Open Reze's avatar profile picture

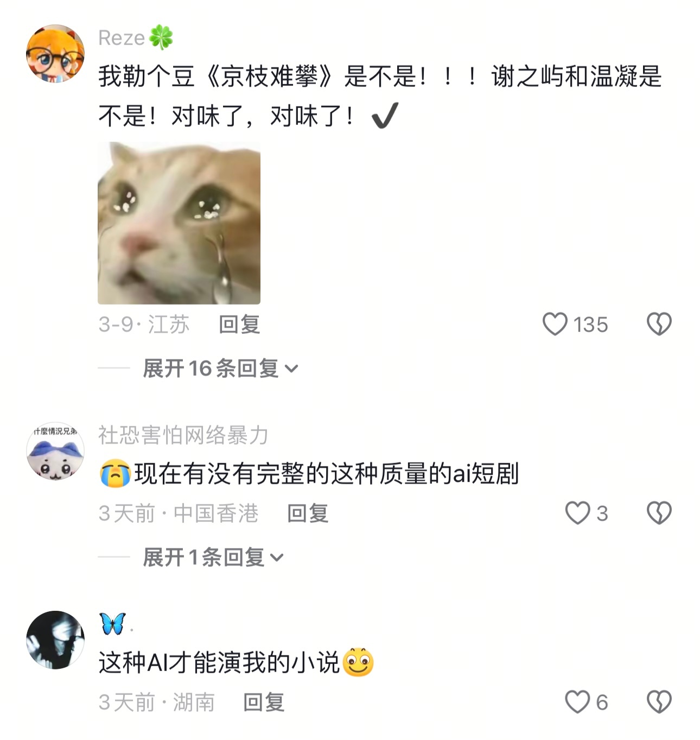pyautogui.click(x=55, y=53)
